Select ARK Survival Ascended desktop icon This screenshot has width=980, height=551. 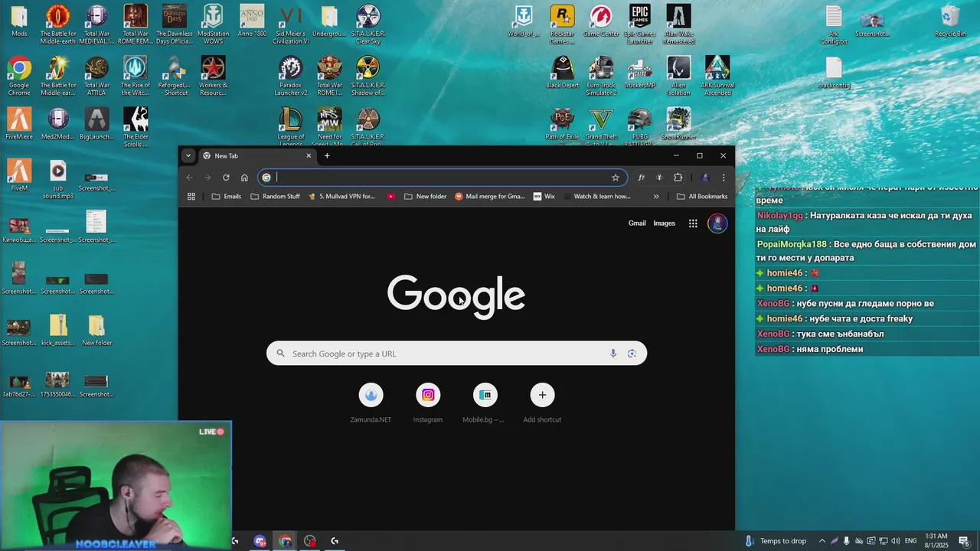717,75
